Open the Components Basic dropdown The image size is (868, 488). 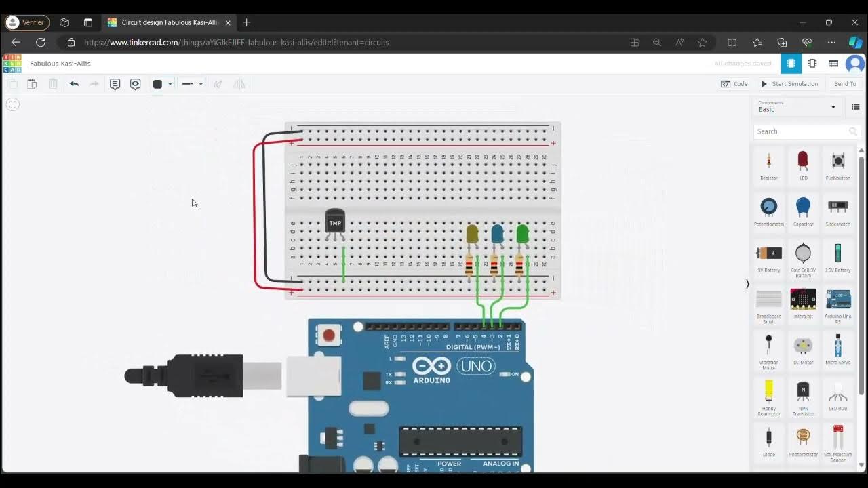(797, 106)
